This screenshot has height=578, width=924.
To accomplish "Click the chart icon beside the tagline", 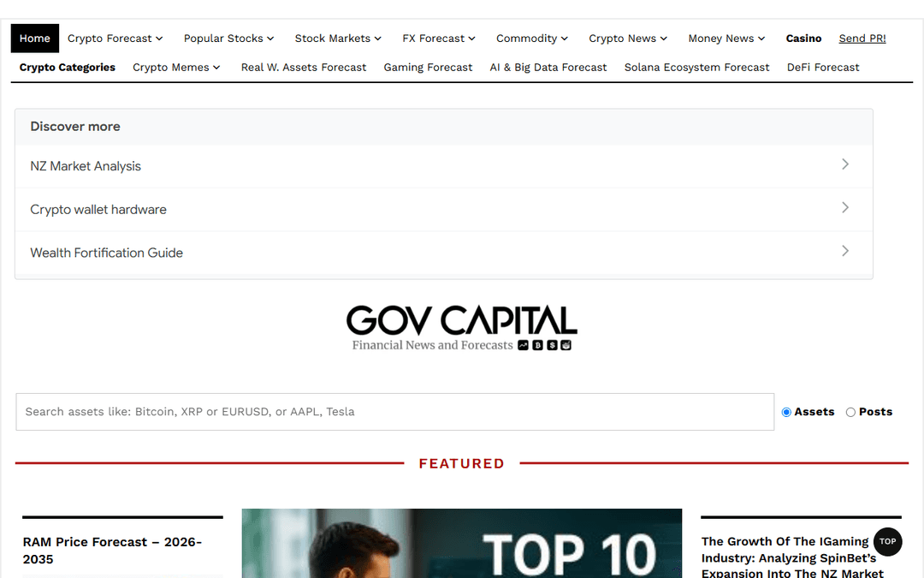I will (524, 346).
